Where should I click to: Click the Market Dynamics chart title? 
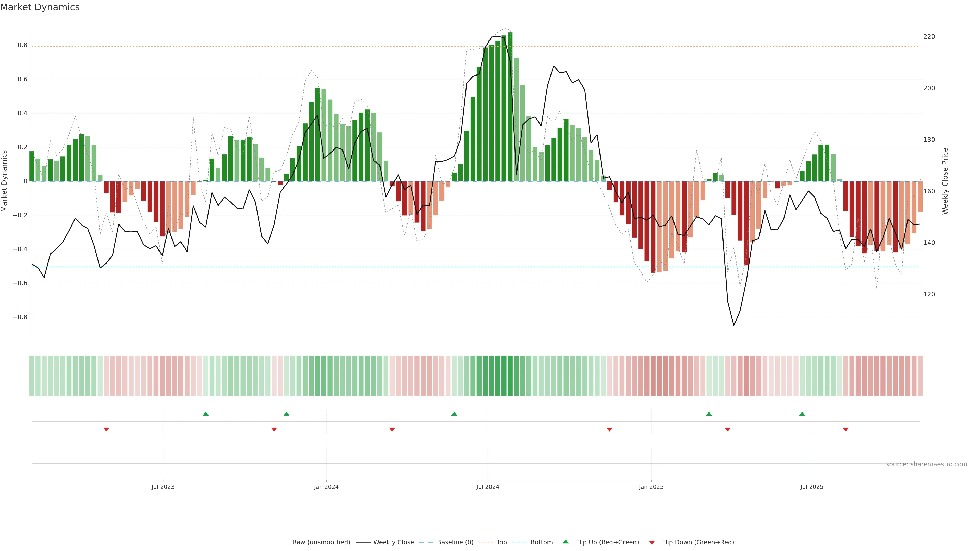click(40, 7)
